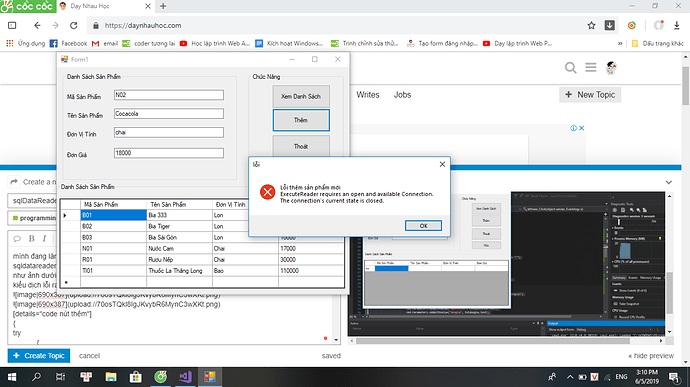
Task: Open File Explorer from taskbar
Action: [x=110, y=377]
